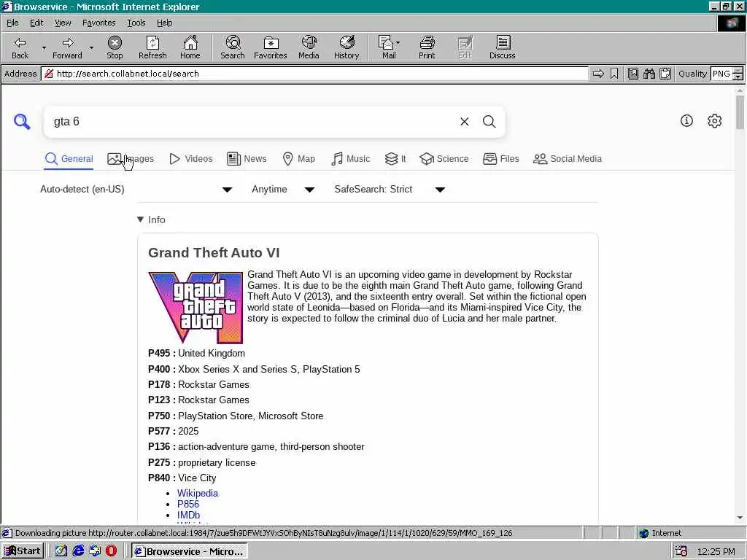Stop the page from loading
The image size is (747, 560).
coord(115,47)
